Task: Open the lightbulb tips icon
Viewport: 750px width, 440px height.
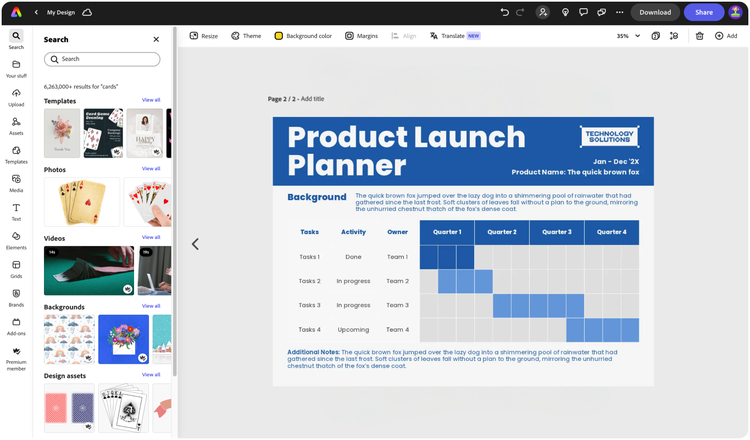Action: click(x=565, y=12)
